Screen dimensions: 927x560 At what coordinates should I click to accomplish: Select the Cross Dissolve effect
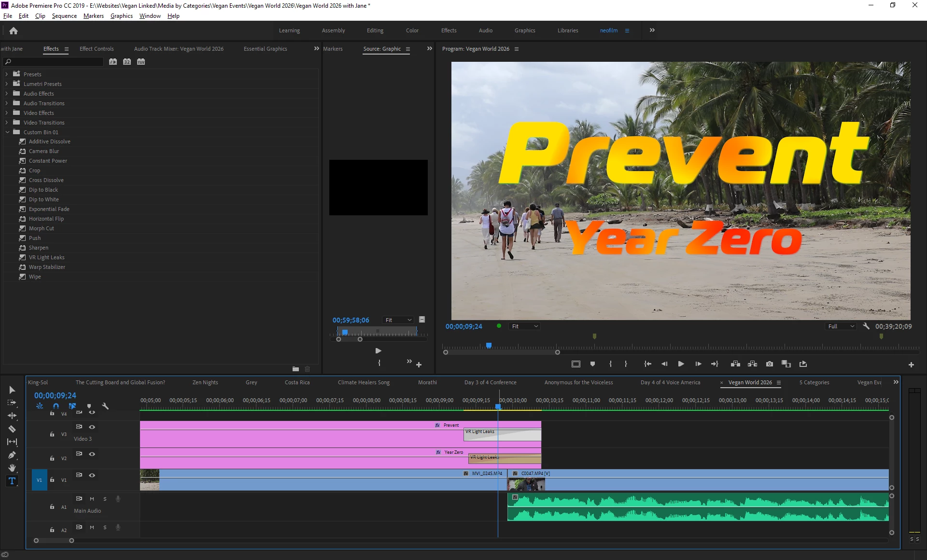pyautogui.click(x=46, y=180)
